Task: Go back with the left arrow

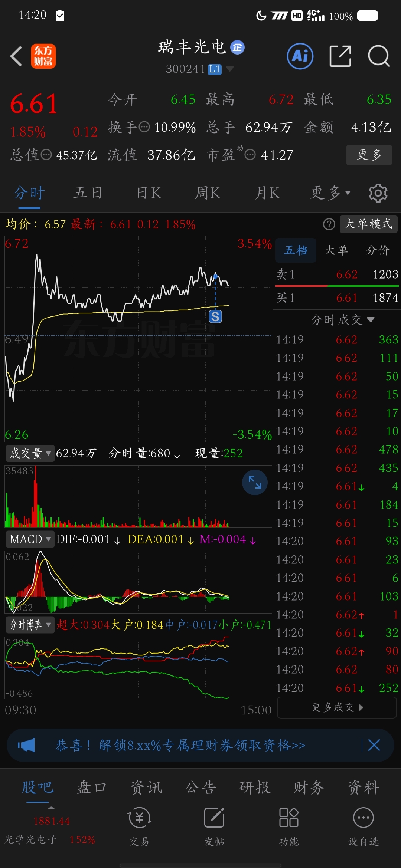Action: [x=16, y=56]
